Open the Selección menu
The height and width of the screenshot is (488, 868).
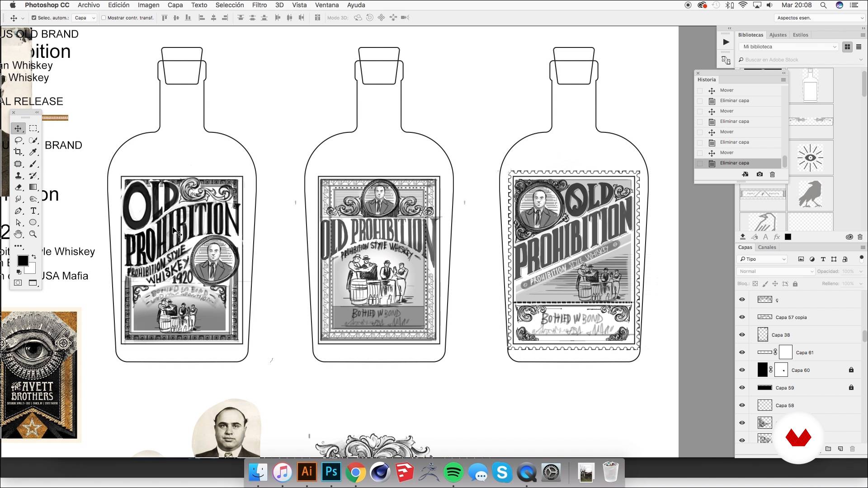coord(230,5)
